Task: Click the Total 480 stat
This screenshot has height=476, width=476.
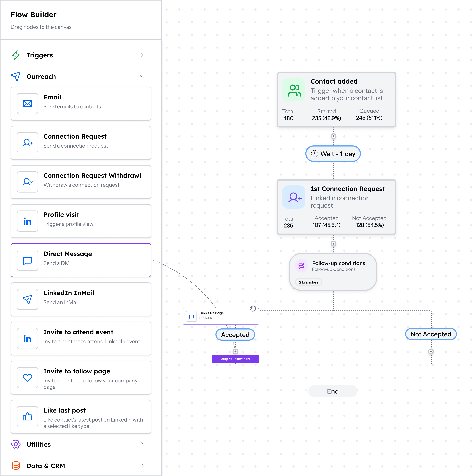Action: [x=288, y=115]
